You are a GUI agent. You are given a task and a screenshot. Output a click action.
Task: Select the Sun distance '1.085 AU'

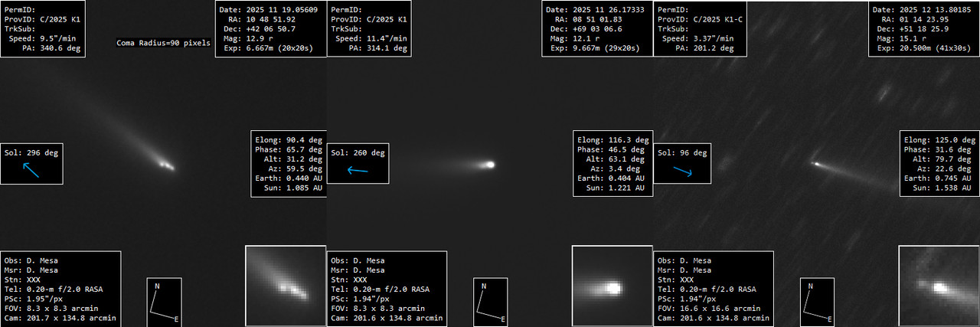[304, 187]
